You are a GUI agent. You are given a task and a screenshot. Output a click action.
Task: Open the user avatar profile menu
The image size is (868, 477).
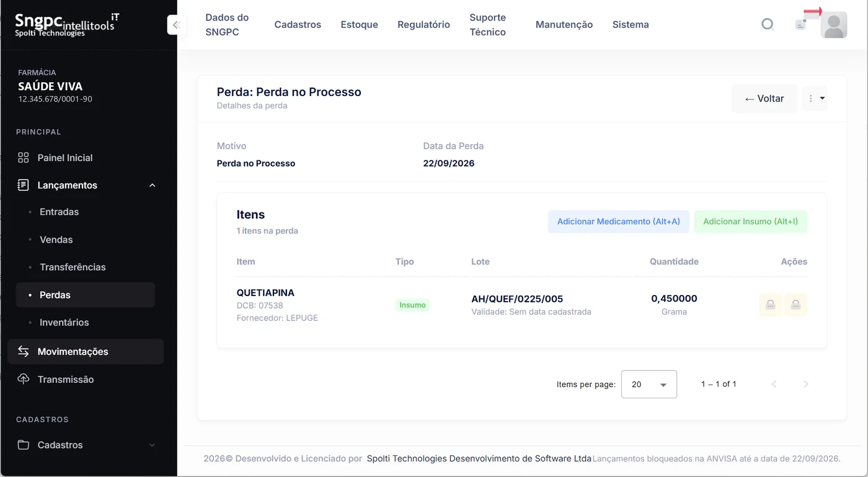coord(834,25)
